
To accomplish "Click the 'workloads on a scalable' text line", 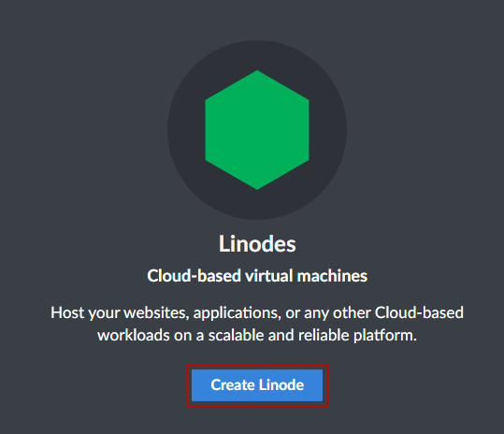I will (257, 335).
